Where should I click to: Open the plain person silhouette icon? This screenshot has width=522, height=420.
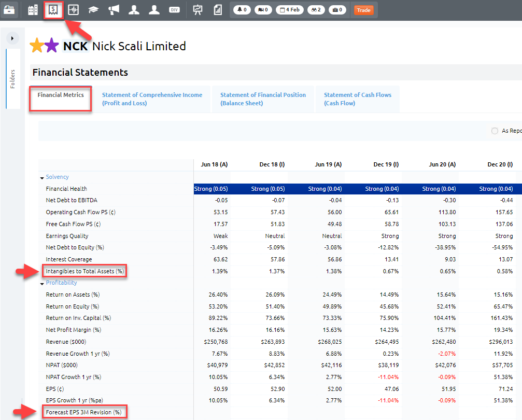click(x=154, y=10)
